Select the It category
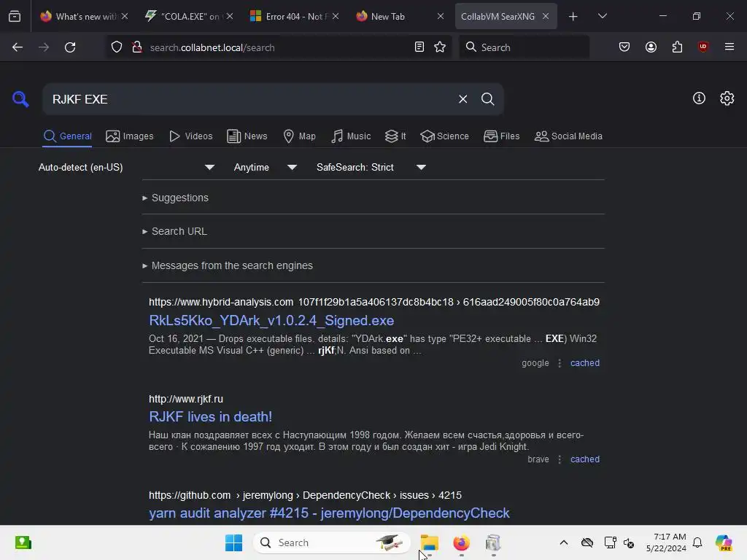The width and height of the screenshot is (747, 560). pyautogui.click(x=395, y=136)
